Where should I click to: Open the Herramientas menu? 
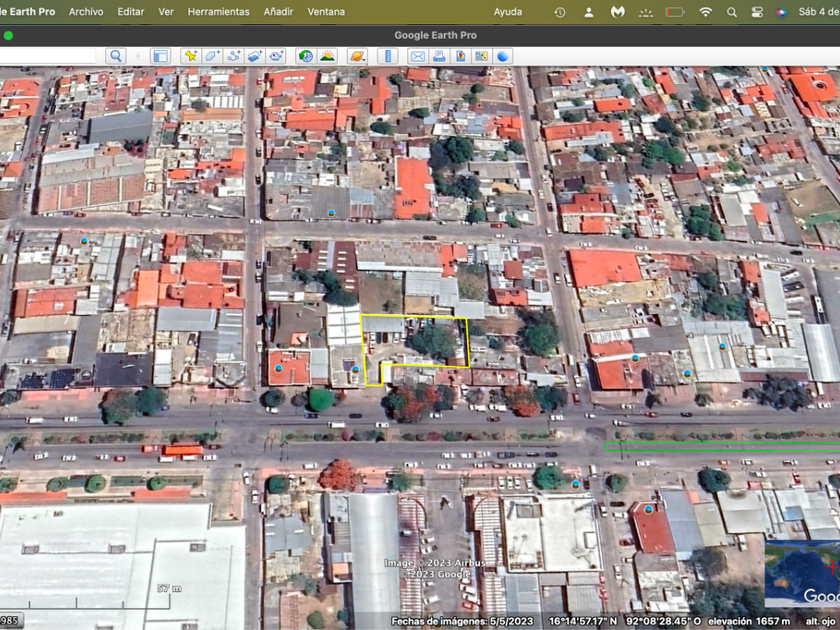[218, 12]
